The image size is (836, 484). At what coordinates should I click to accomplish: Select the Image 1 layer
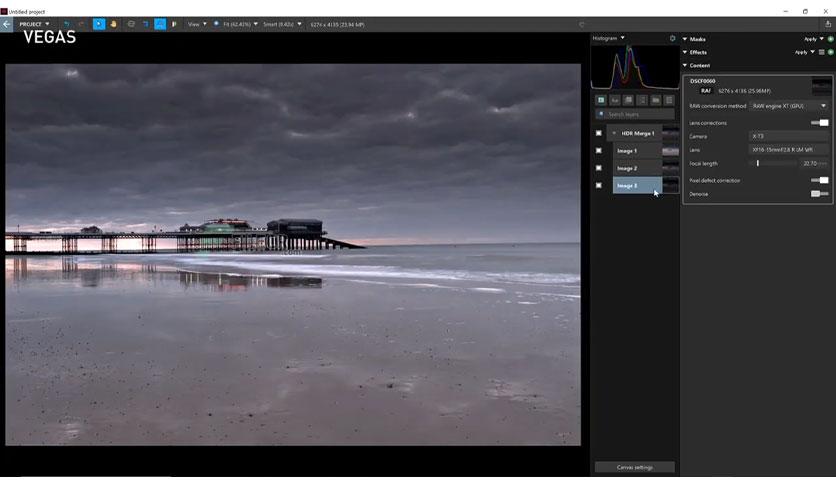[637, 151]
